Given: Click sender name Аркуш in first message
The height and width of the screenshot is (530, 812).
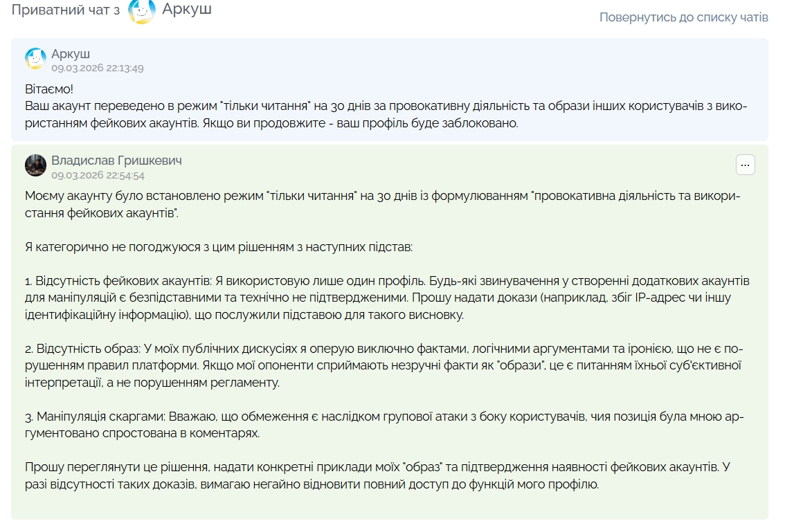Looking at the screenshot, I should click(71, 54).
